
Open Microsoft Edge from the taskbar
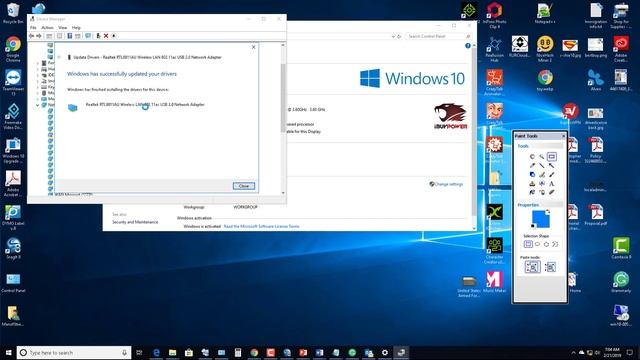coord(156,352)
